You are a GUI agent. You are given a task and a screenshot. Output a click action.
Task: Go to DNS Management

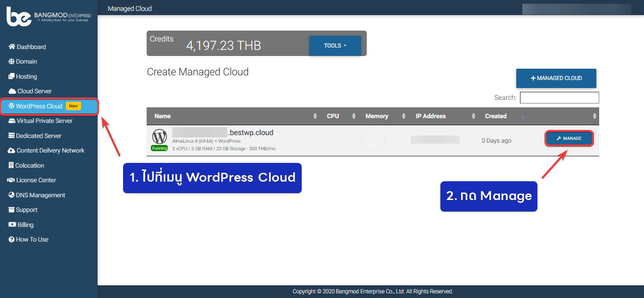pos(40,195)
